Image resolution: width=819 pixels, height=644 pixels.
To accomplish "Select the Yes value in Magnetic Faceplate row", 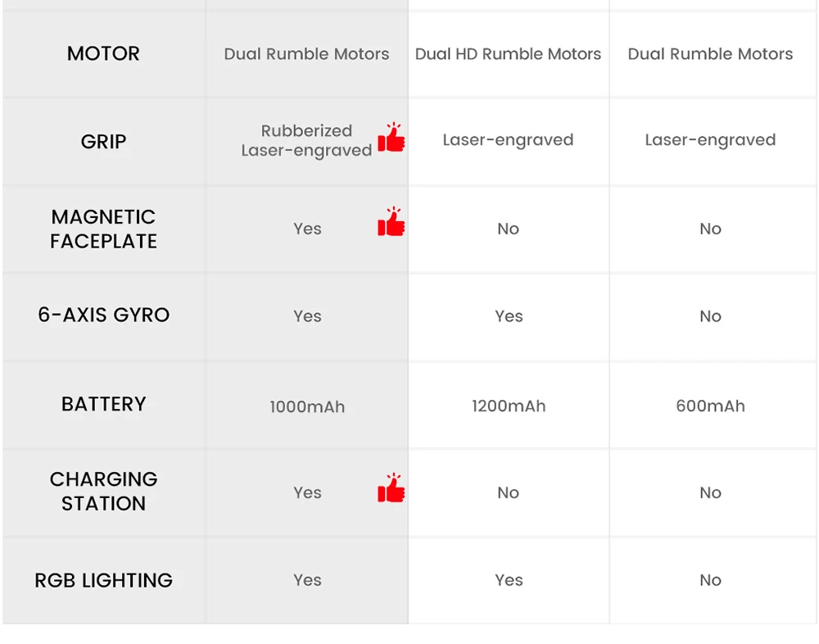I will [x=307, y=229].
